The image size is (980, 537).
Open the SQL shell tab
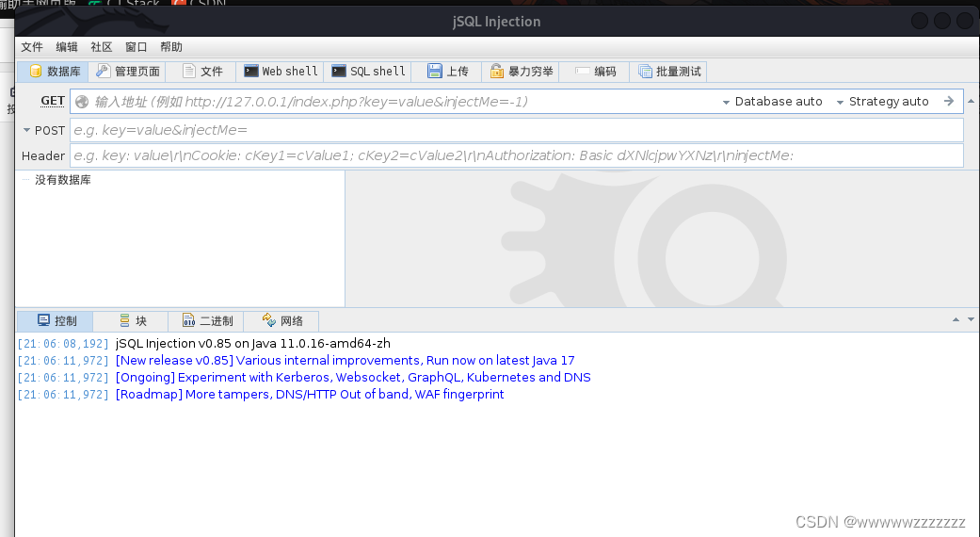(x=367, y=72)
